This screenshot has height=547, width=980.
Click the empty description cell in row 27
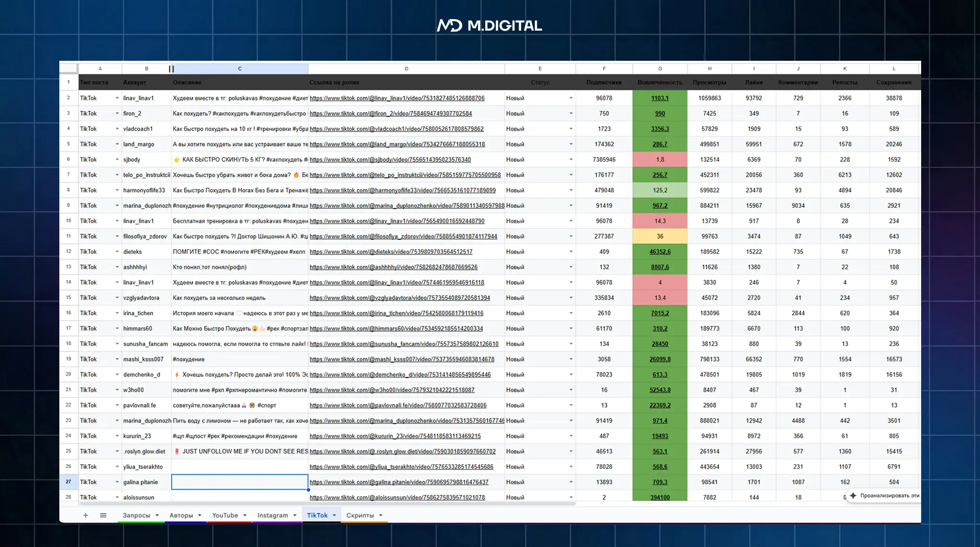(x=239, y=482)
